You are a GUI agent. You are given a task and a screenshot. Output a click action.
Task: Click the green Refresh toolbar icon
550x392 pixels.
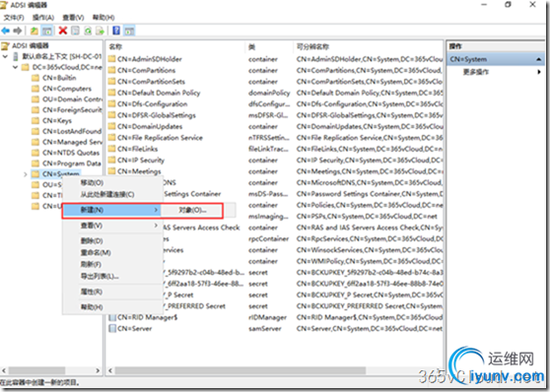pos(88,31)
